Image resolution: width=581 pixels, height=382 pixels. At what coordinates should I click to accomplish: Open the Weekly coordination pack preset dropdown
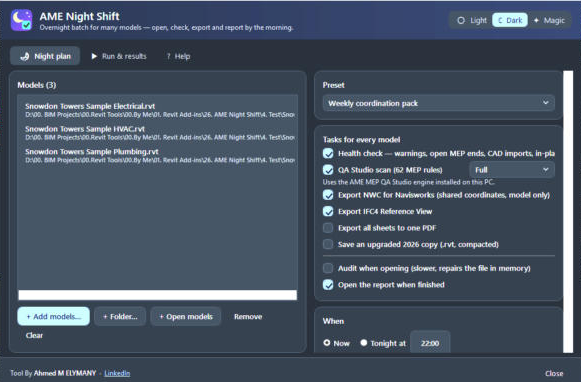point(439,103)
